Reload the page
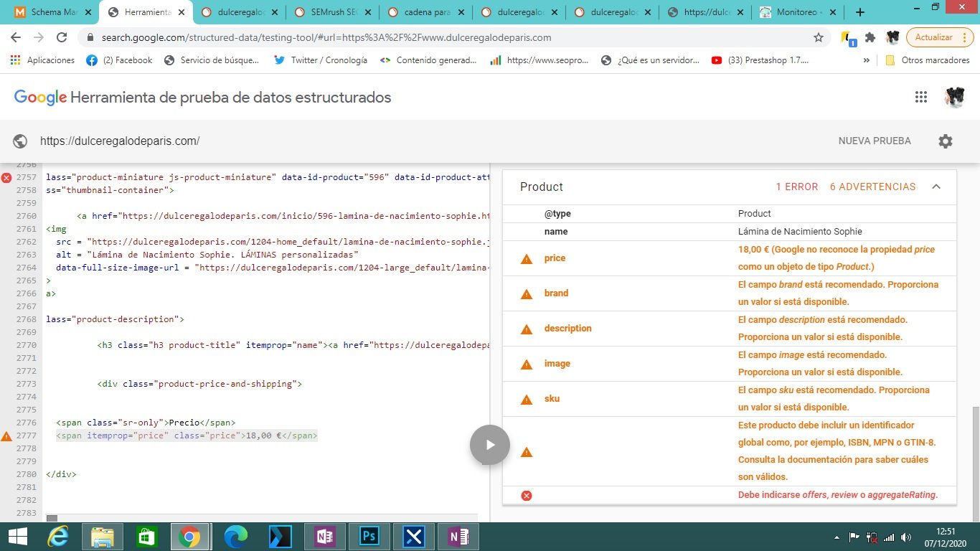This screenshot has height=551, width=980. (62, 37)
